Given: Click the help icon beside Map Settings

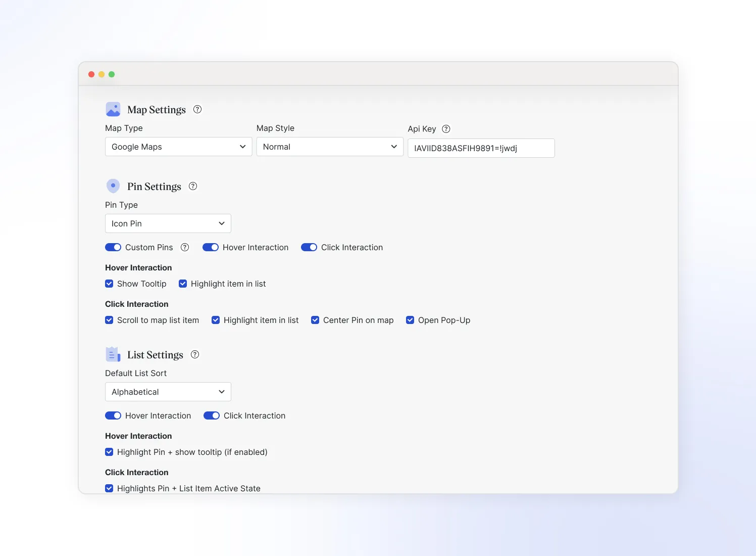Looking at the screenshot, I should tap(197, 109).
